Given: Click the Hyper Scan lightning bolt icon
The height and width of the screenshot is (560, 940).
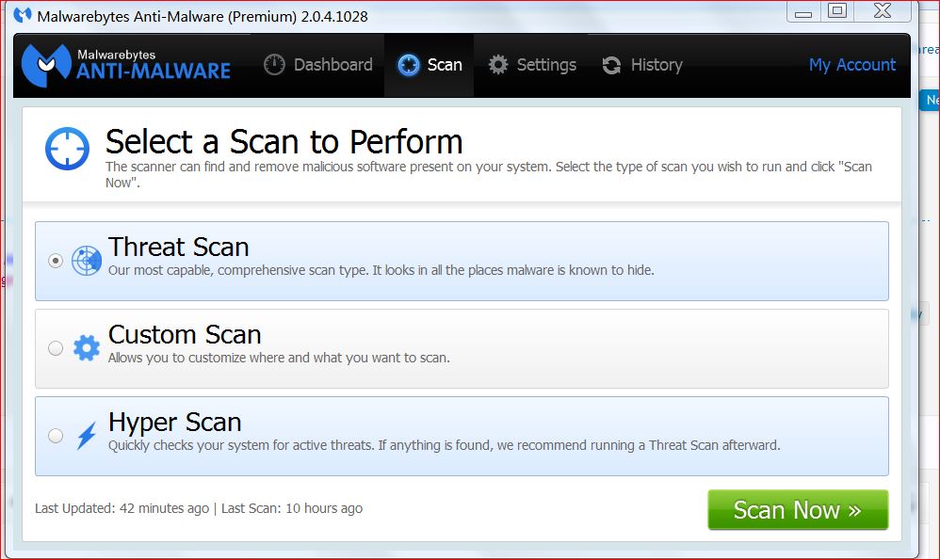Looking at the screenshot, I should tap(87, 436).
